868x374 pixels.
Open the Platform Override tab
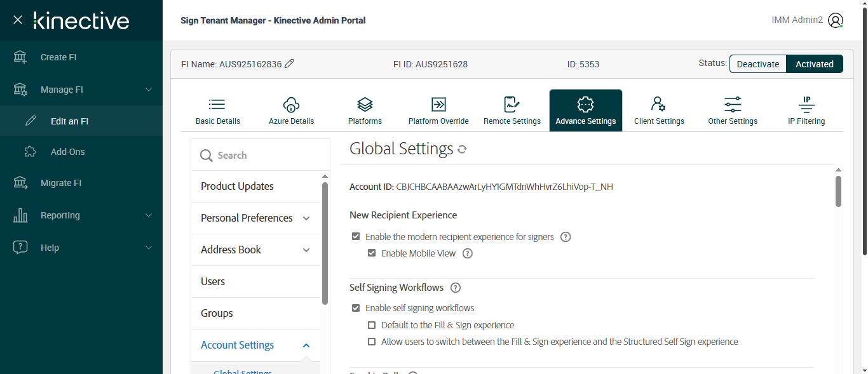click(x=438, y=110)
